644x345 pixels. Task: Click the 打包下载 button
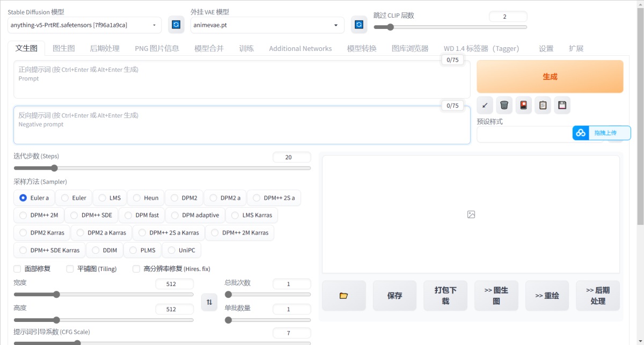coord(445,296)
